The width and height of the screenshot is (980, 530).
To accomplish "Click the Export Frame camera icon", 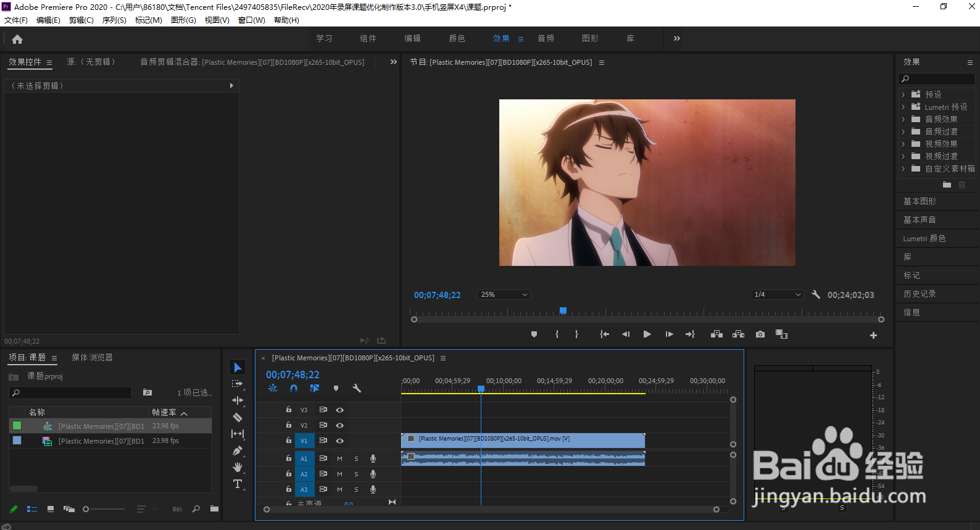I will (760, 334).
